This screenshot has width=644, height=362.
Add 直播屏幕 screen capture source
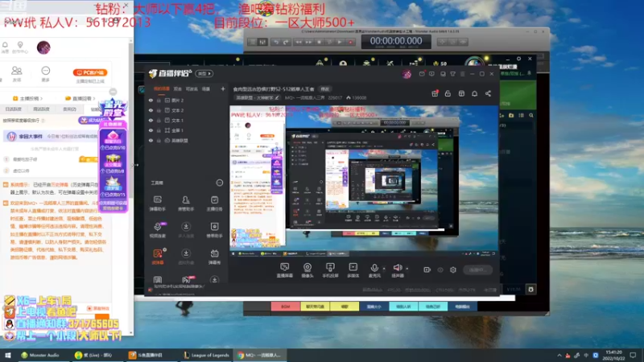click(284, 270)
